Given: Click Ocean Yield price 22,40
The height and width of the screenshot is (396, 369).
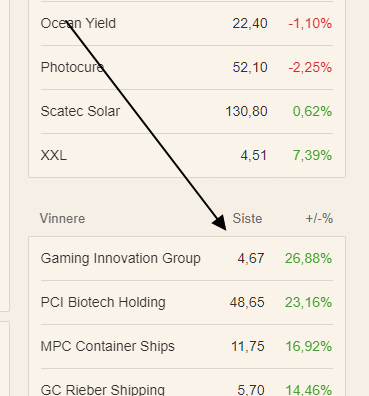Looking at the screenshot, I should tap(250, 24).
